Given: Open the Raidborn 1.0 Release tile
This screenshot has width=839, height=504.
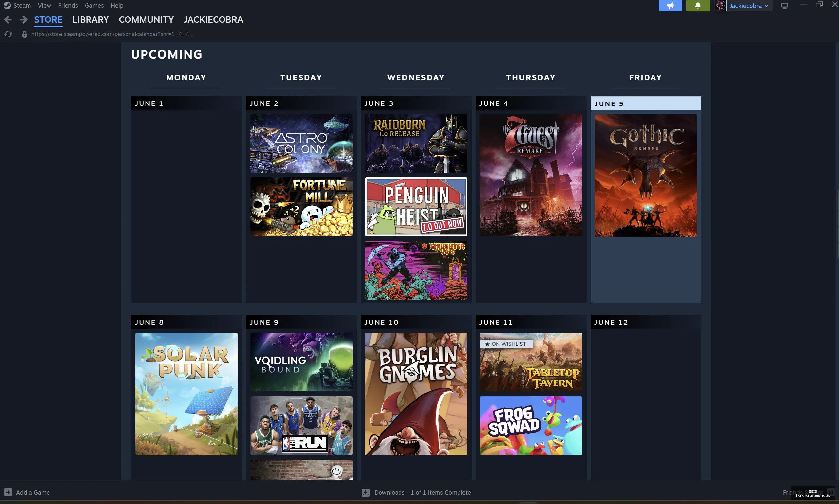Looking at the screenshot, I should pyautogui.click(x=416, y=143).
